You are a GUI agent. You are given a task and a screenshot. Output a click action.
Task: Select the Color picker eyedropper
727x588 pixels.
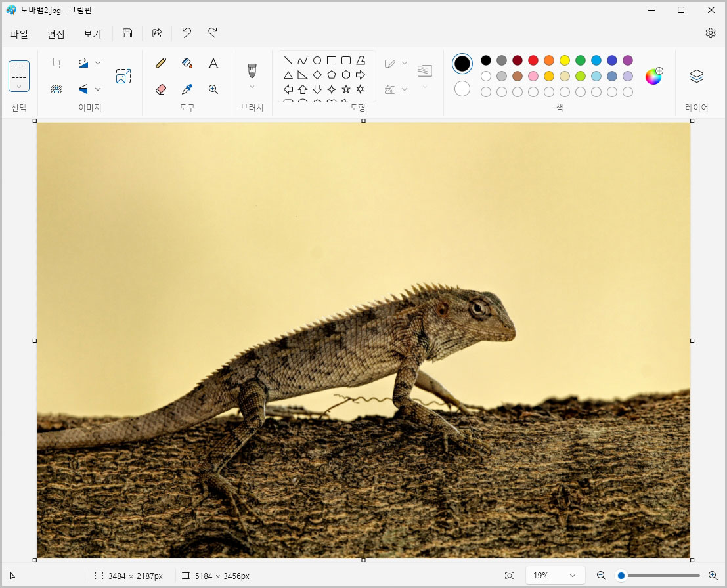187,89
